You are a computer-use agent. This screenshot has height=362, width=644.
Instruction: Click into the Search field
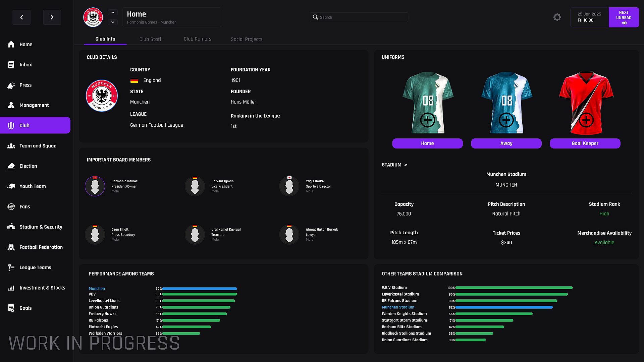[x=359, y=17]
